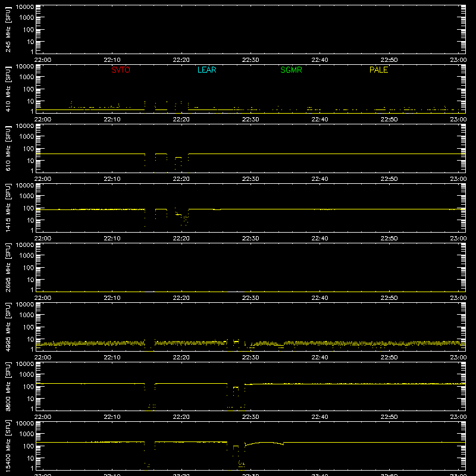The height and width of the screenshot is (476, 476).
Task: Click the 10000 tick of the 245 MHz plot
Action: point(25,7)
